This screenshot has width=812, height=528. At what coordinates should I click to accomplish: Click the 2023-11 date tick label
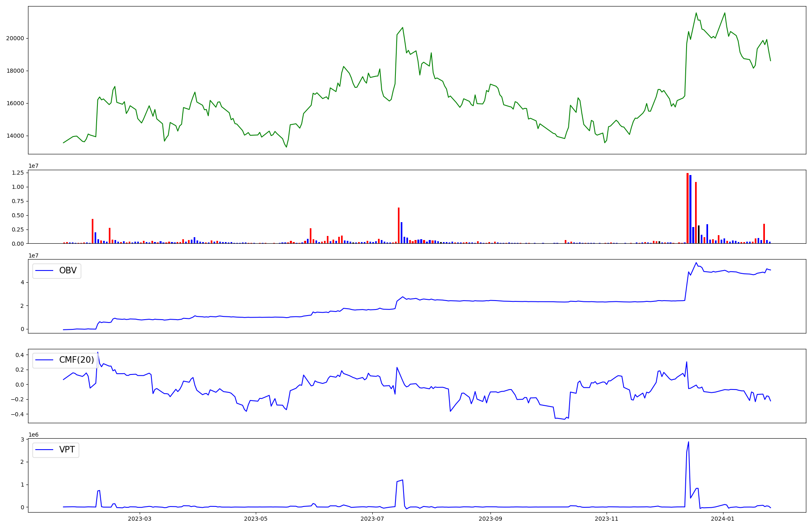(x=607, y=519)
